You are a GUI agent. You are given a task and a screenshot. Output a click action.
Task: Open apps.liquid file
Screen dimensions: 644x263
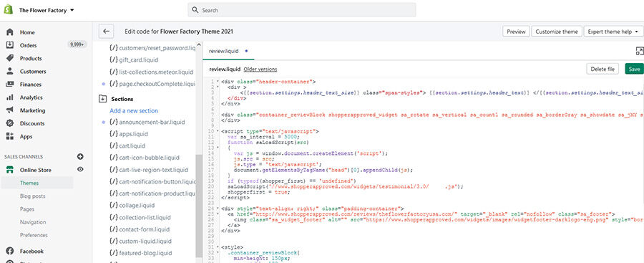point(129,134)
